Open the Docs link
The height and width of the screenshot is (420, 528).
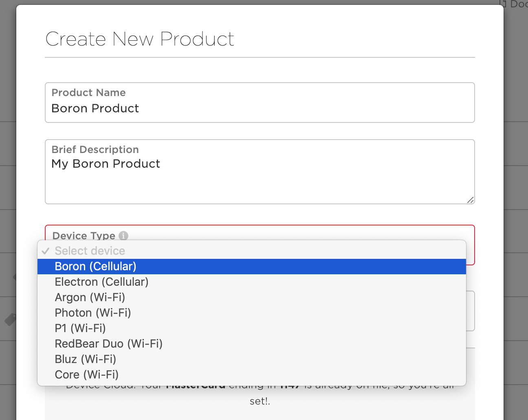pyautogui.click(x=518, y=4)
